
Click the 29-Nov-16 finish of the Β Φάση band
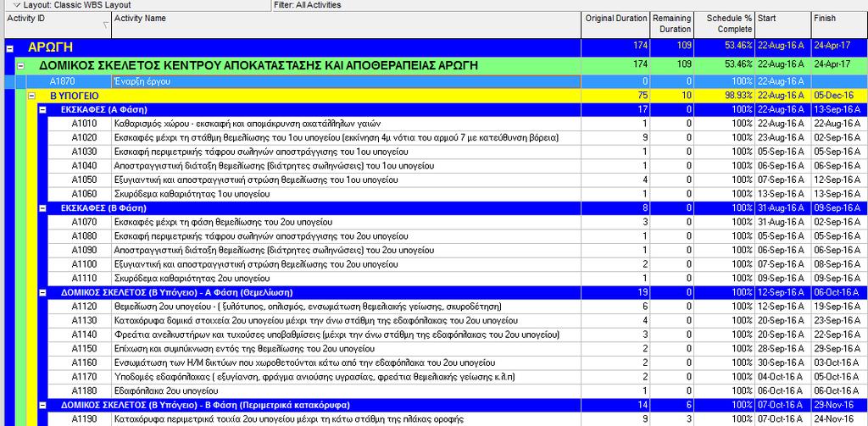pyautogui.click(x=833, y=405)
